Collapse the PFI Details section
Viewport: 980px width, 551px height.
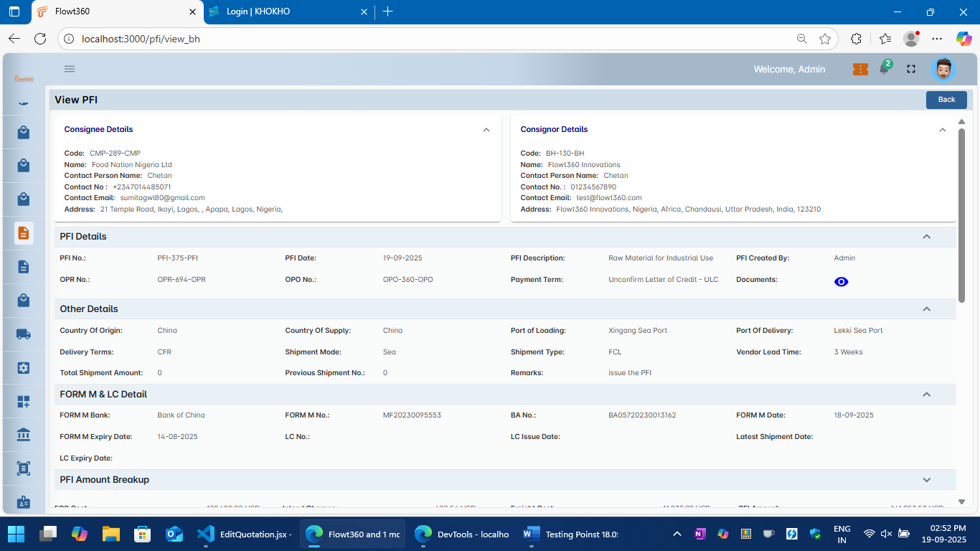[x=926, y=237]
